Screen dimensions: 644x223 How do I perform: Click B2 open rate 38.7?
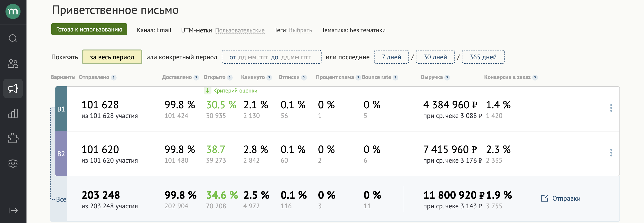[x=216, y=149]
